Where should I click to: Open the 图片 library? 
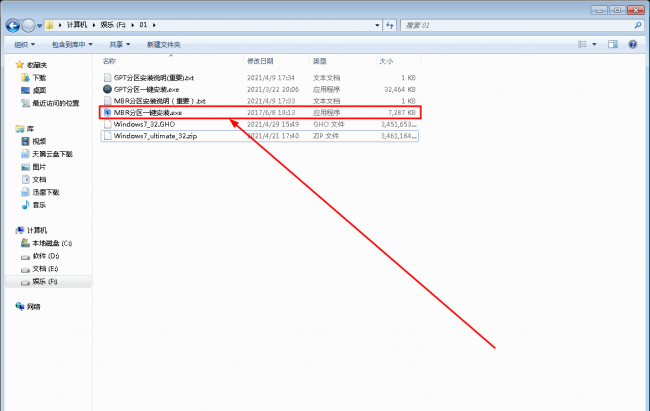(x=39, y=167)
